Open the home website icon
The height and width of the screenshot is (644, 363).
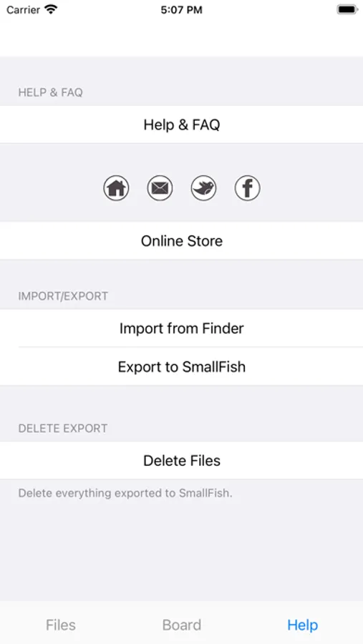coord(116,188)
